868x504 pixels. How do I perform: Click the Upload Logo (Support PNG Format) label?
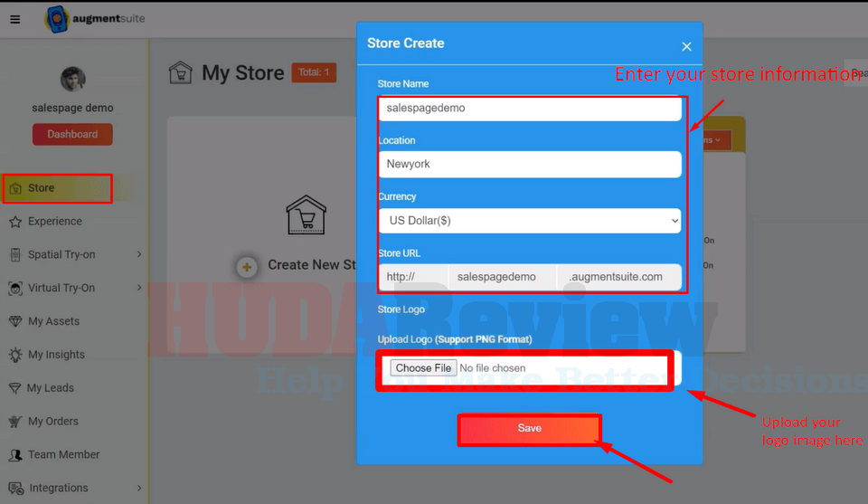tap(455, 339)
